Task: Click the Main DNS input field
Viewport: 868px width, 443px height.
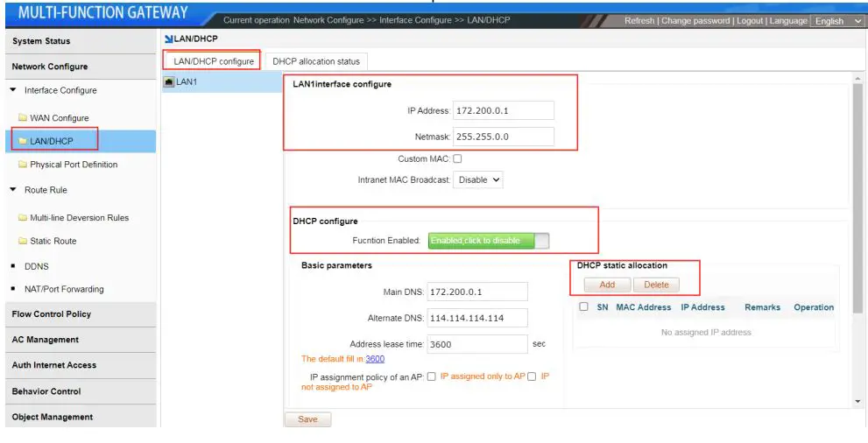Action: (x=477, y=292)
